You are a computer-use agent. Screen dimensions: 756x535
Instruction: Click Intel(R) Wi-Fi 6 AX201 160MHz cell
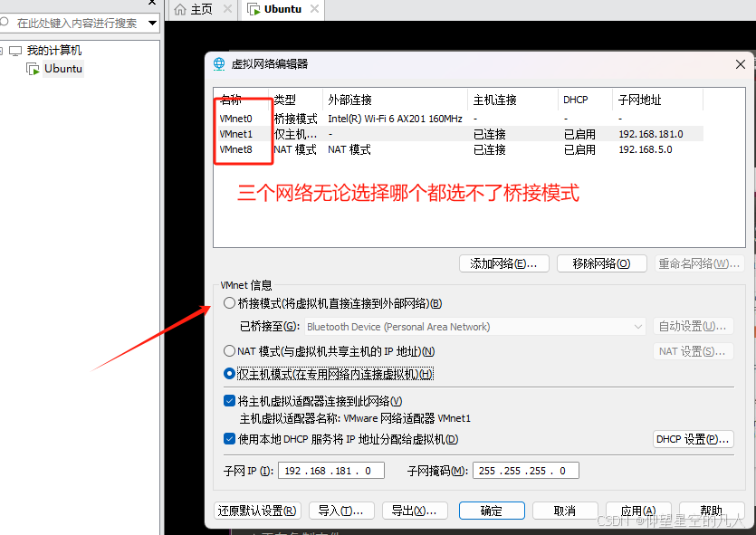pos(395,119)
